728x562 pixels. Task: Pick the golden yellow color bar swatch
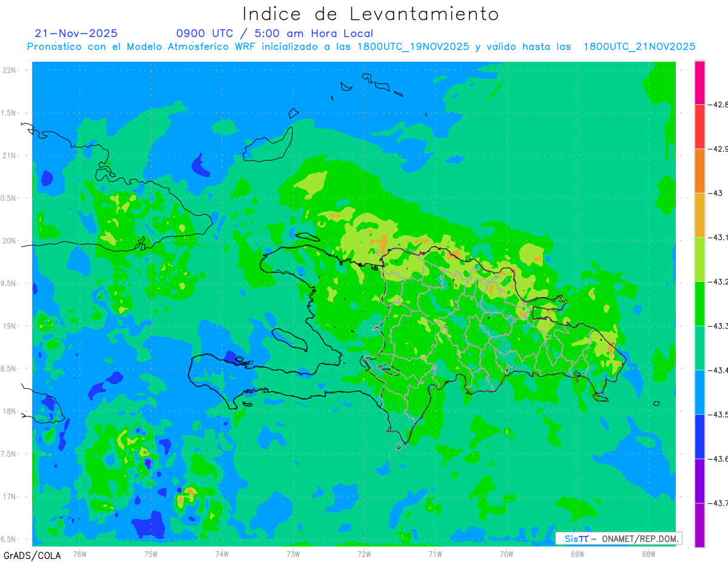[699, 215]
